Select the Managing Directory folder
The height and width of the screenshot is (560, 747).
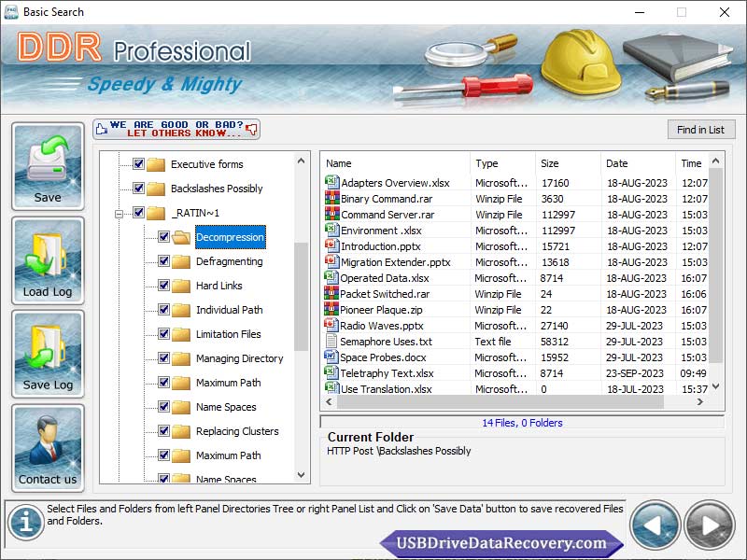(239, 358)
